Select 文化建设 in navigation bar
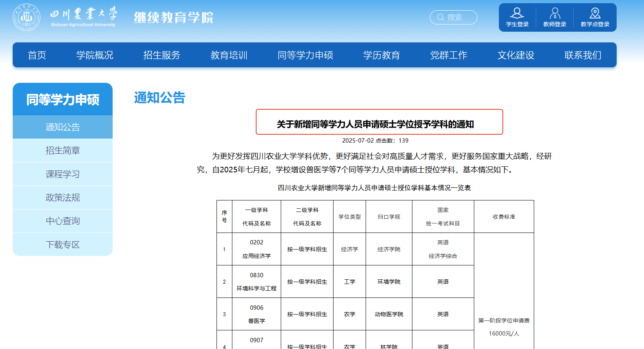This screenshot has width=644, height=349. pos(516,55)
